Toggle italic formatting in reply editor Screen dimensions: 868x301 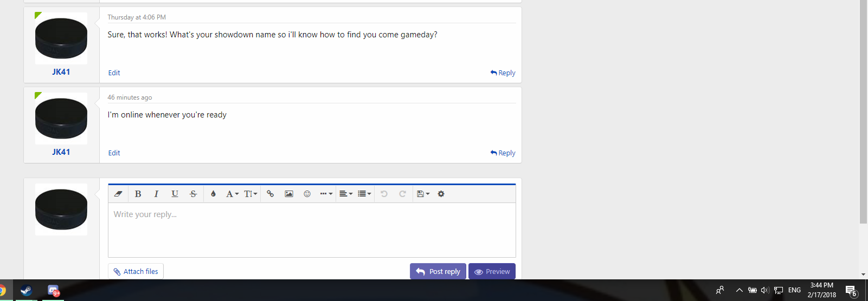[x=156, y=194]
